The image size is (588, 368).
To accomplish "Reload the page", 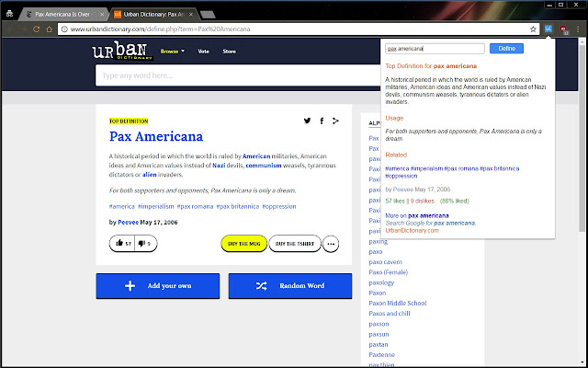I will click(x=37, y=29).
